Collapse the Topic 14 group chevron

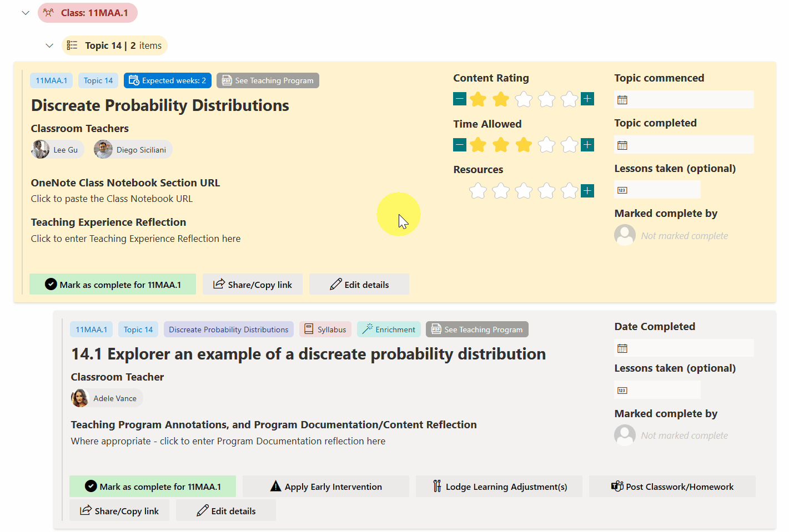pyautogui.click(x=49, y=45)
